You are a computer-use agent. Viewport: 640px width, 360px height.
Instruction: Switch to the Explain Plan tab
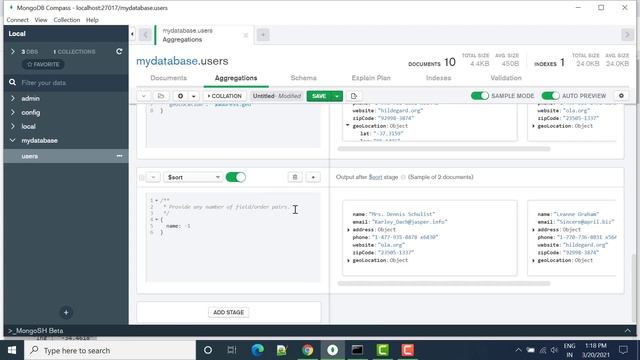[371, 78]
